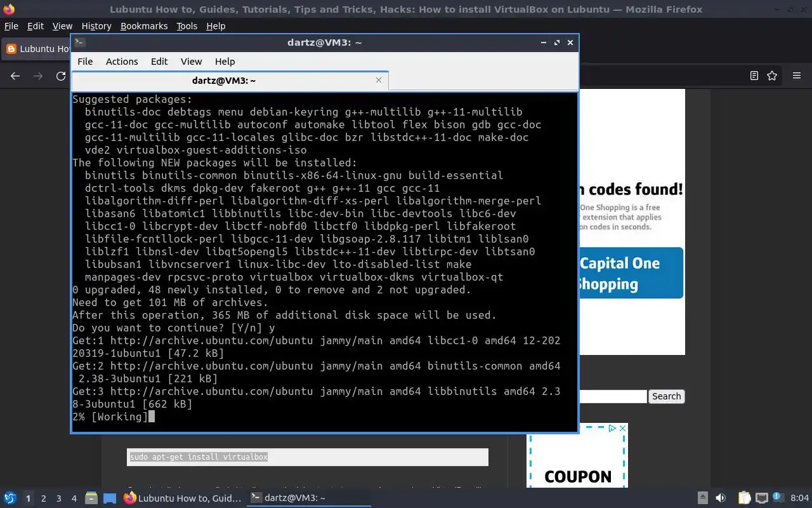This screenshot has width=812, height=508.
Task: Open the clipboard manager tray icon
Action: 744,498
